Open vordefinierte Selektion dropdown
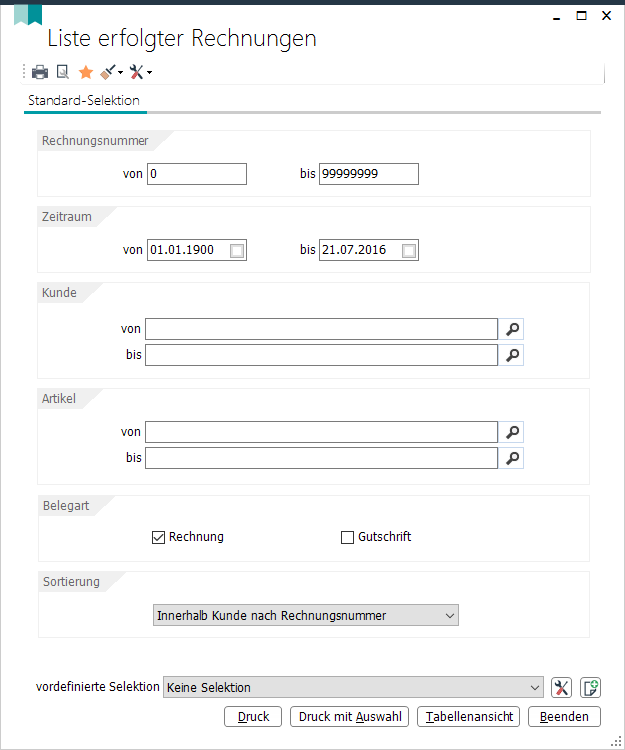The height and width of the screenshot is (750, 625). (x=353, y=687)
